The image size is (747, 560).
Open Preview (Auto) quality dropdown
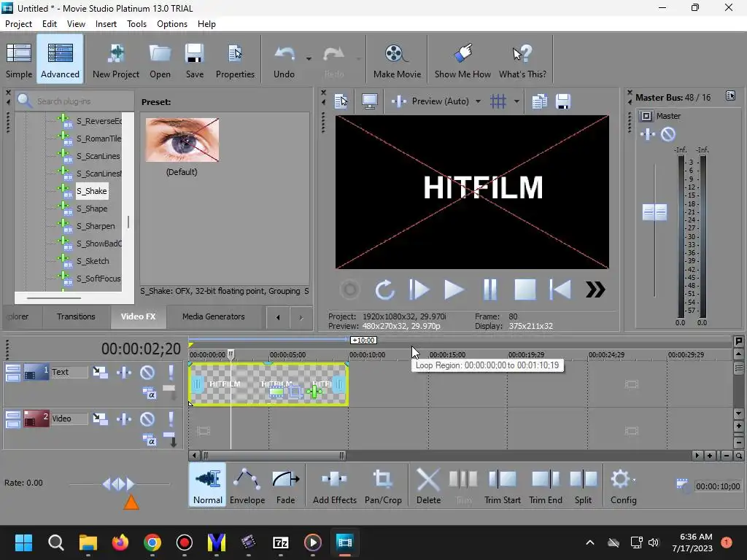tap(478, 101)
